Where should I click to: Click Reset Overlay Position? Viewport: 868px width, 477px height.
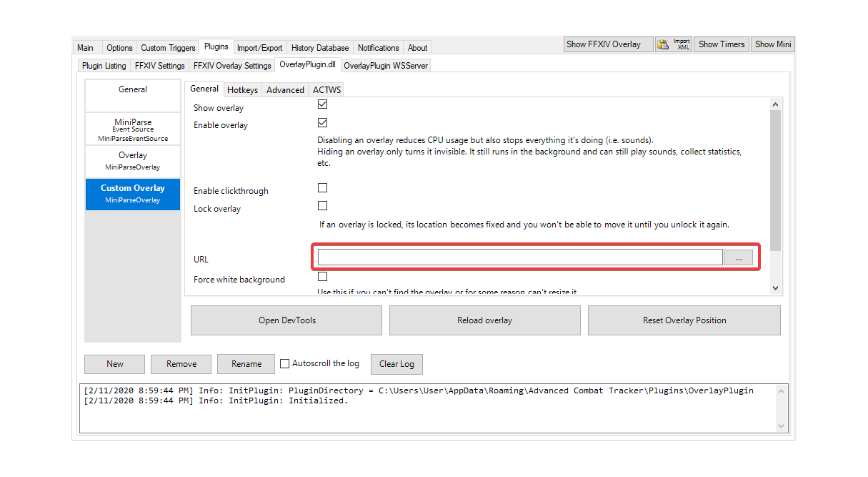(x=683, y=320)
